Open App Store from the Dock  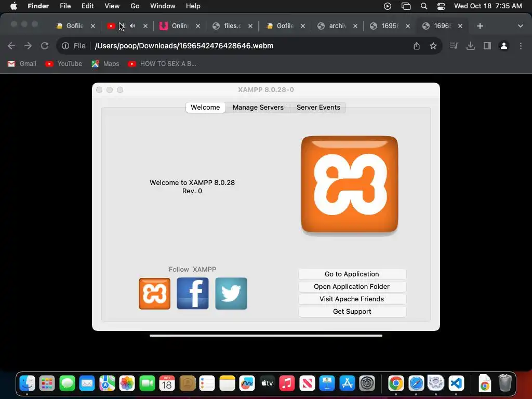(x=347, y=383)
